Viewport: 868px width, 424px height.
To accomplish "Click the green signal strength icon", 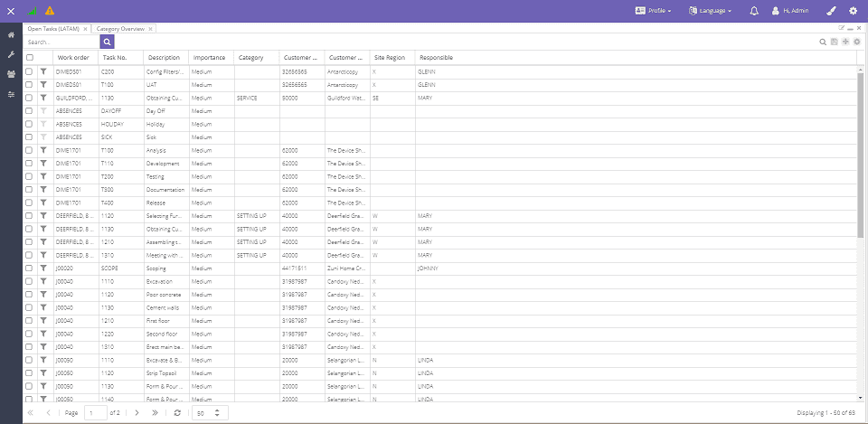I will (32, 11).
